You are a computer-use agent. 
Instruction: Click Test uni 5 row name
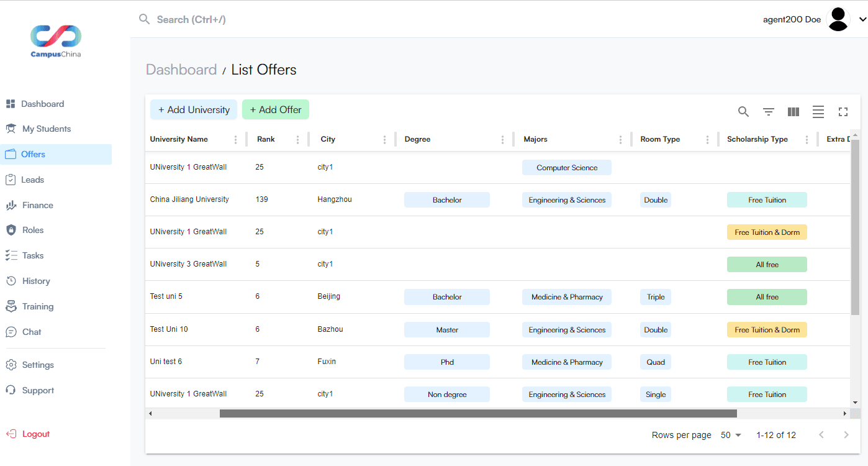166,296
